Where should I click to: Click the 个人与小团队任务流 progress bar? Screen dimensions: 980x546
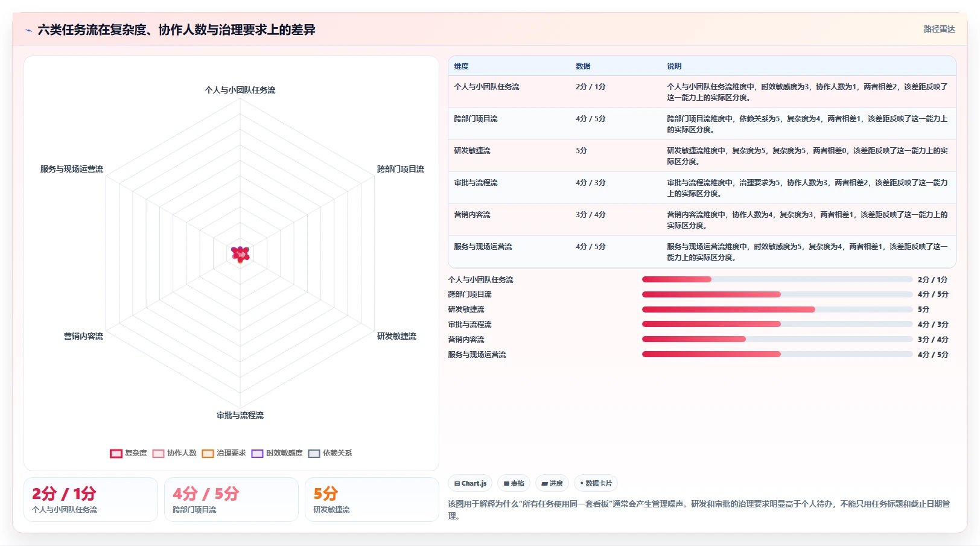click(777, 279)
